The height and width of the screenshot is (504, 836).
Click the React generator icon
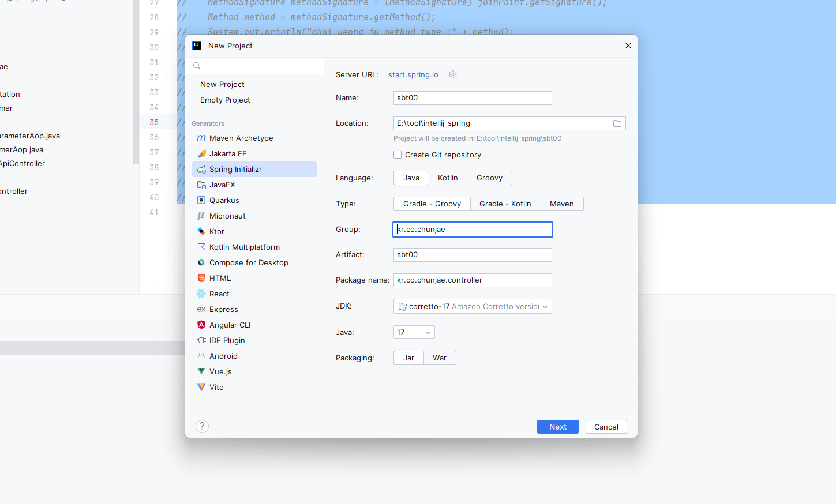tap(201, 294)
